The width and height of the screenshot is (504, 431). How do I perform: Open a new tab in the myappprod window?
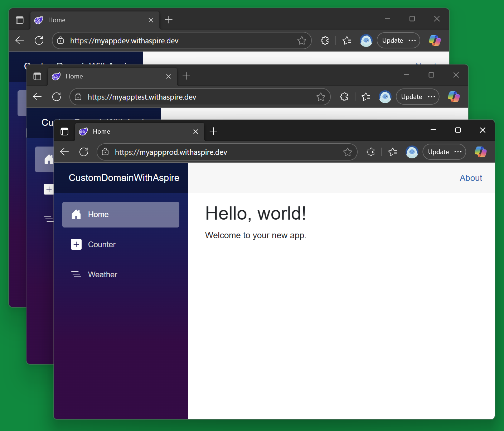[213, 131]
